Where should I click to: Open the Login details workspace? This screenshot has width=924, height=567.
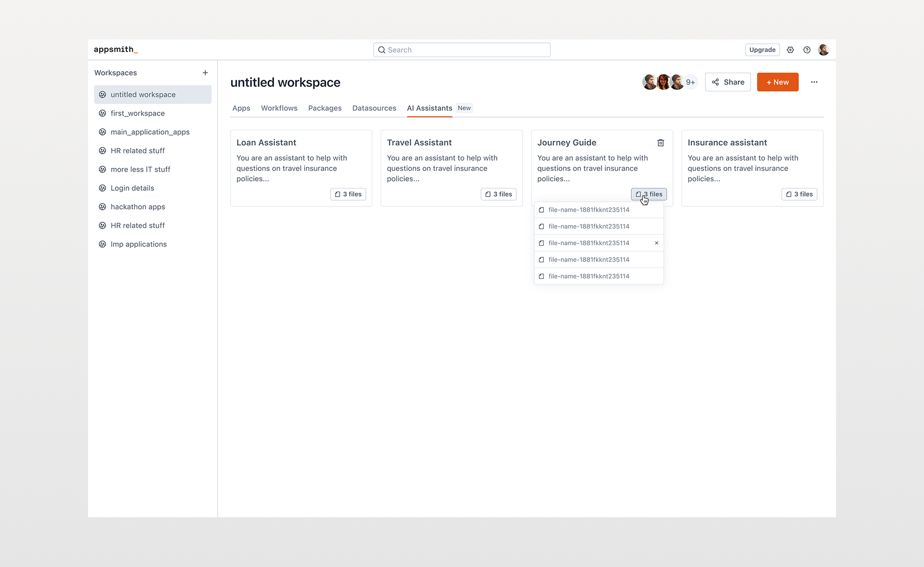153,188
